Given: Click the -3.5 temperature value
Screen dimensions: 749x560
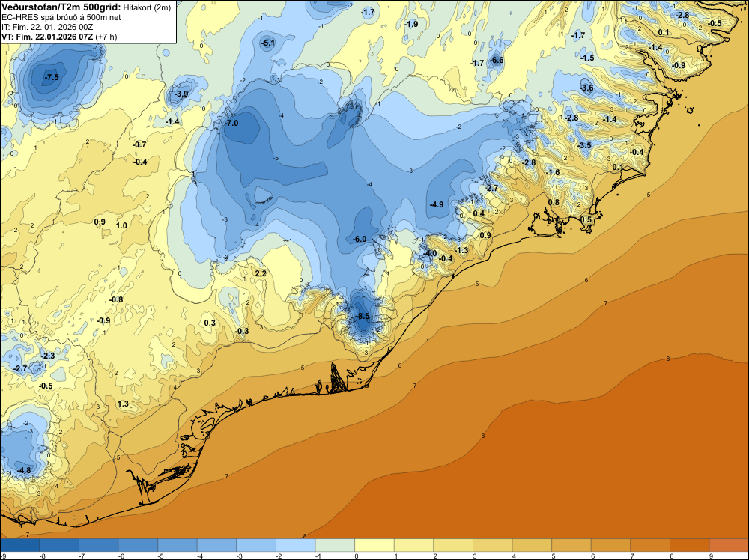Looking at the screenshot, I should click(x=585, y=145).
